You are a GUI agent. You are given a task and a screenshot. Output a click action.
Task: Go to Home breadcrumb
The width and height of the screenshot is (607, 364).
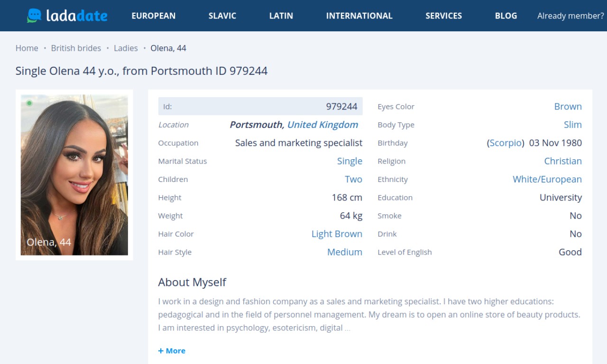[27, 48]
